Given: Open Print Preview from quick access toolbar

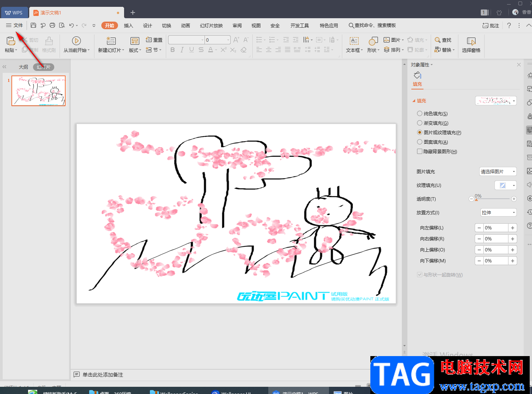Looking at the screenshot, I should (x=62, y=25).
